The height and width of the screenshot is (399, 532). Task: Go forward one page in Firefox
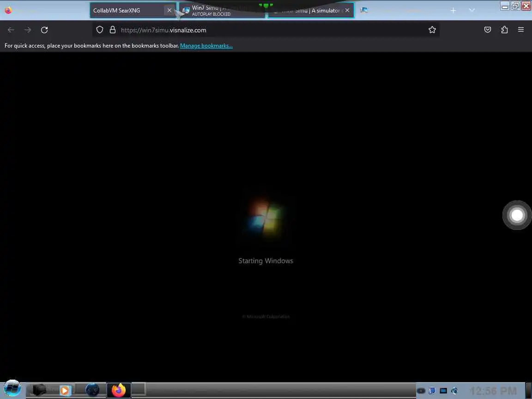(x=28, y=30)
